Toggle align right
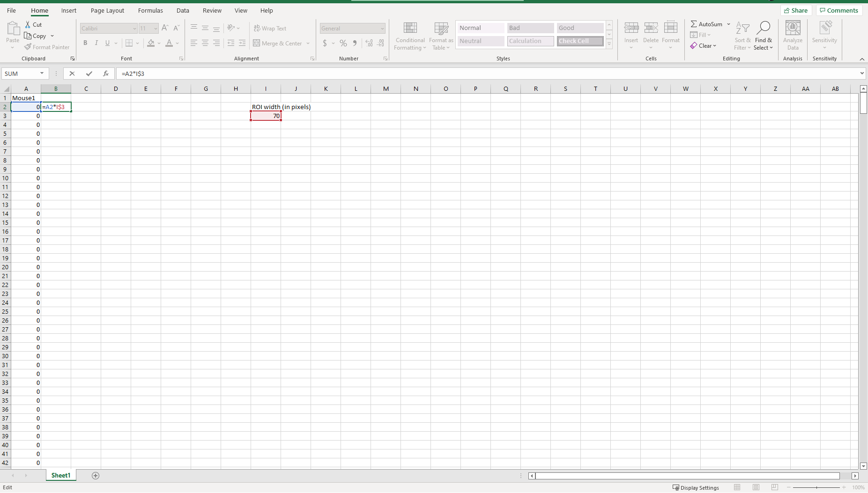 tap(216, 43)
